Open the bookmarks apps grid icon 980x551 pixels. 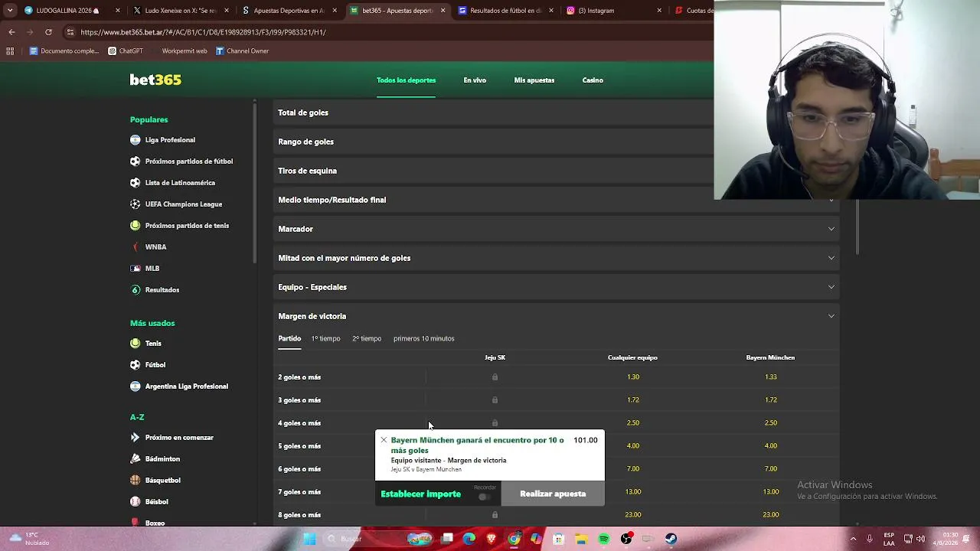click(10, 51)
